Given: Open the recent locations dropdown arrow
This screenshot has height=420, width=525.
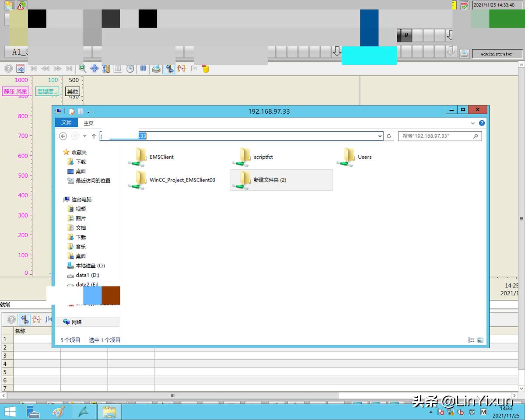Looking at the screenshot, I should tap(85, 136).
